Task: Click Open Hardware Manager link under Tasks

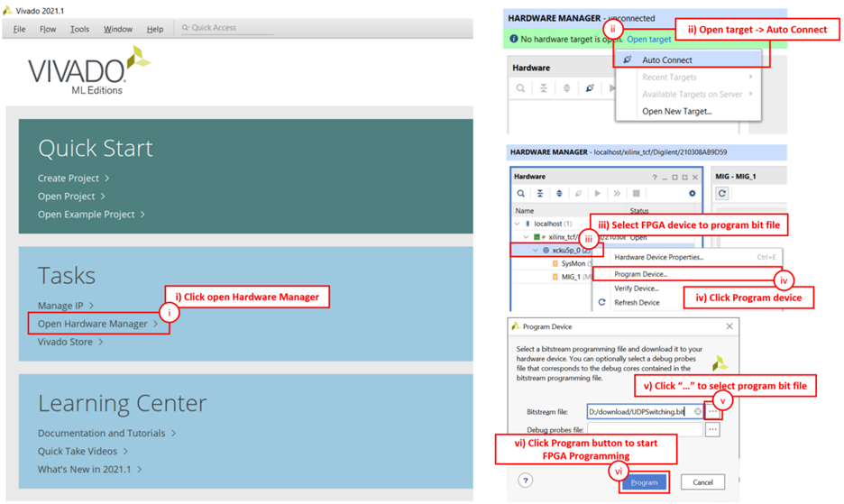Action: (x=97, y=324)
